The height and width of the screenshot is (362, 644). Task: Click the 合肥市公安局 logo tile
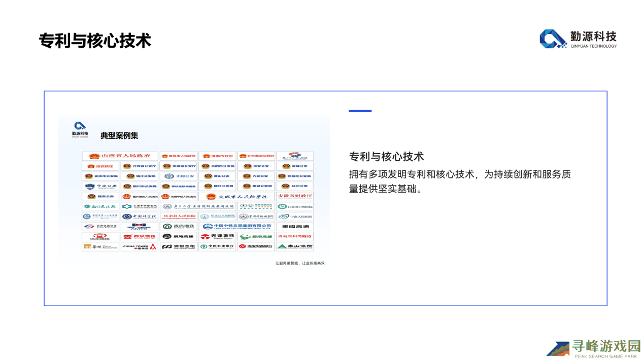[217, 166]
